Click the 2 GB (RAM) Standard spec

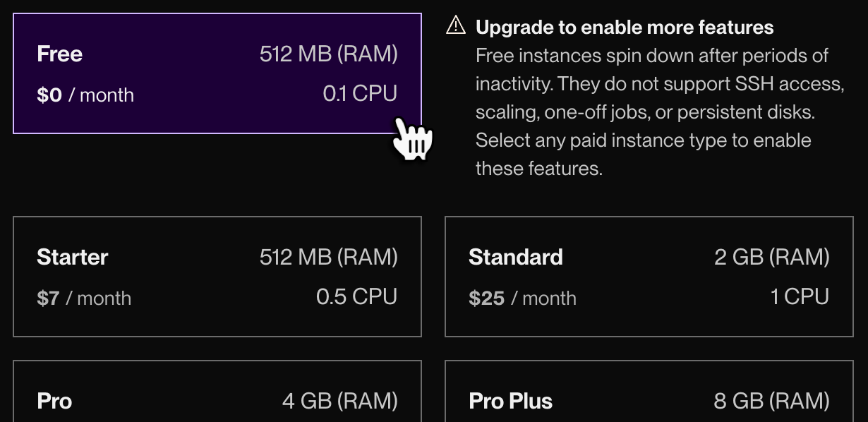click(771, 258)
